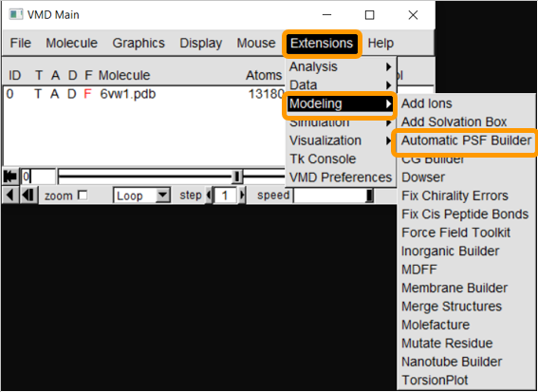Expand the Analysis submenu

click(341, 66)
